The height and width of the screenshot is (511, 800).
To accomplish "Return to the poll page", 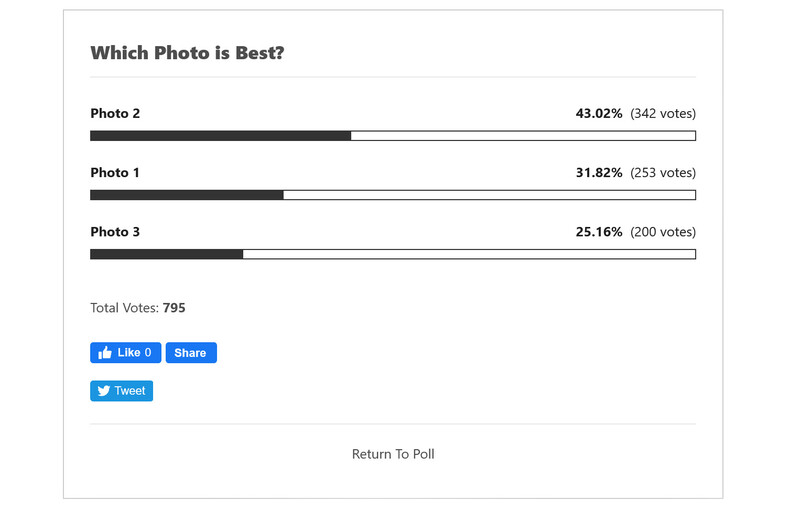I will click(x=393, y=454).
